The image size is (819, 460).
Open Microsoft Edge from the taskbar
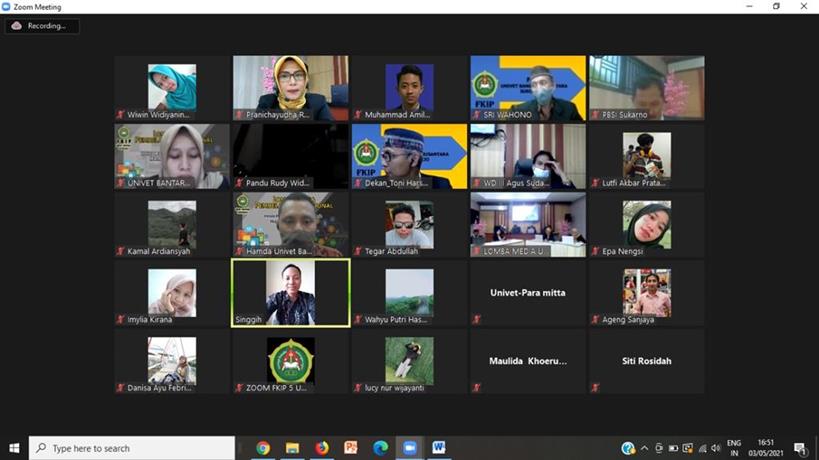(x=380, y=448)
